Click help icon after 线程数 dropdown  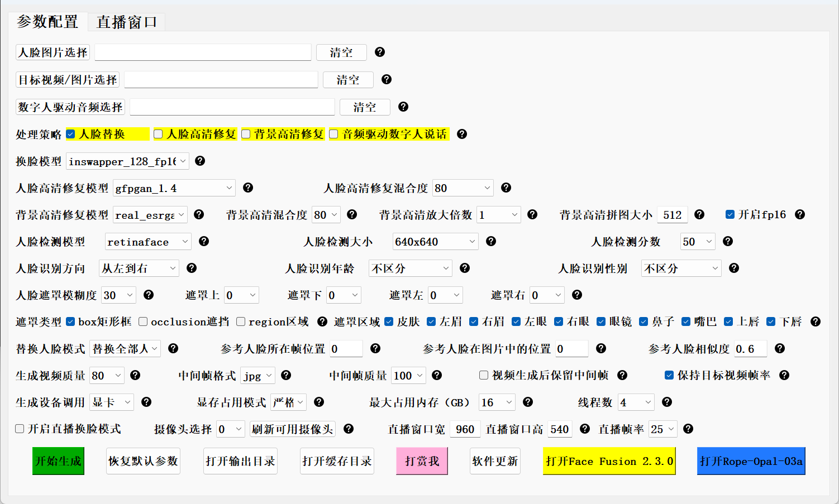667,402
